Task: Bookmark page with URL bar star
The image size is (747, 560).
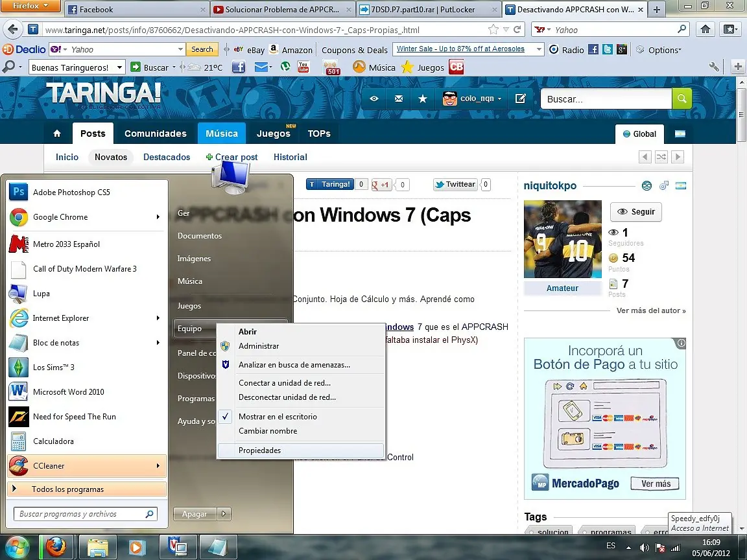Action: click(x=493, y=30)
